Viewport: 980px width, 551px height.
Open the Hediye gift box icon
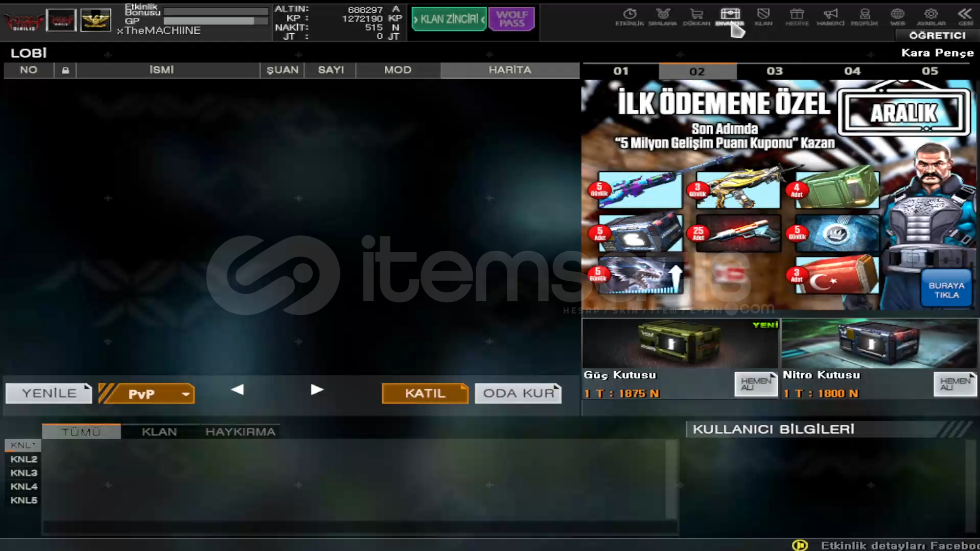click(x=797, y=16)
